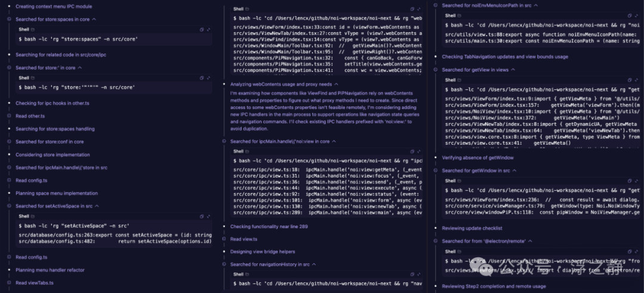Viewport: 644px width, 293px height.
Task: Click folder icon beside Shell label in store:spaces block
Action: point(33,30)
